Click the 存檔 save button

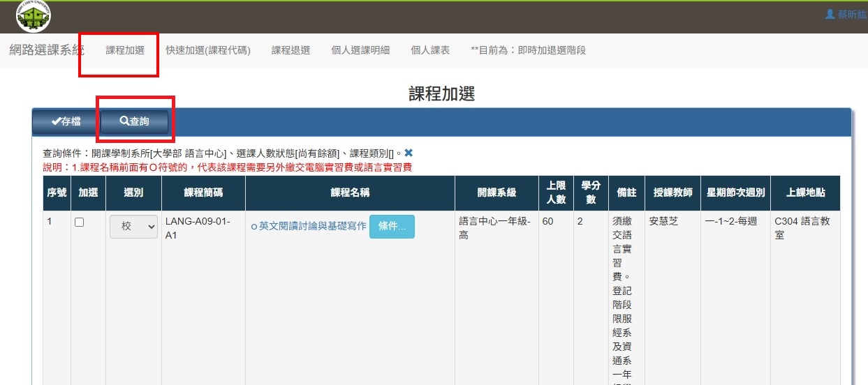point(66,121)
